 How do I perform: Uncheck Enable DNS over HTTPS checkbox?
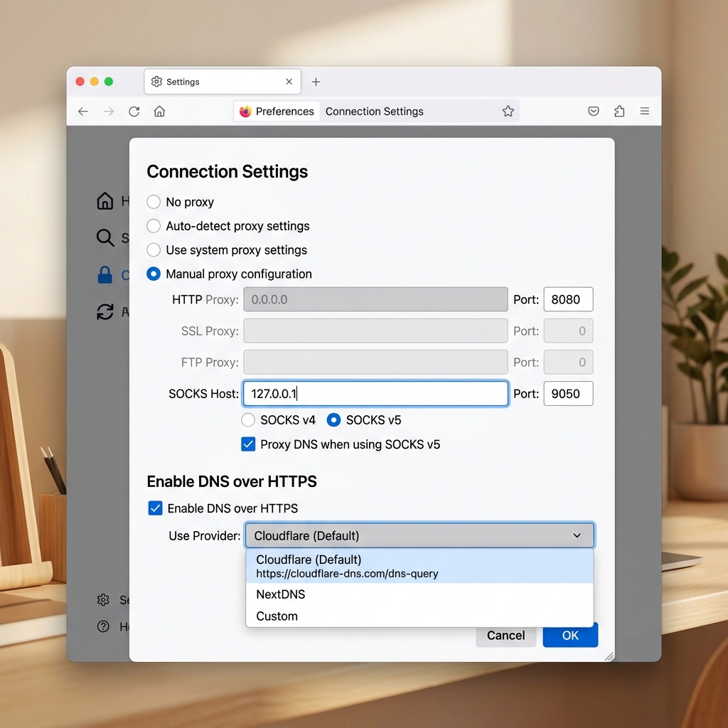point(155,508)
